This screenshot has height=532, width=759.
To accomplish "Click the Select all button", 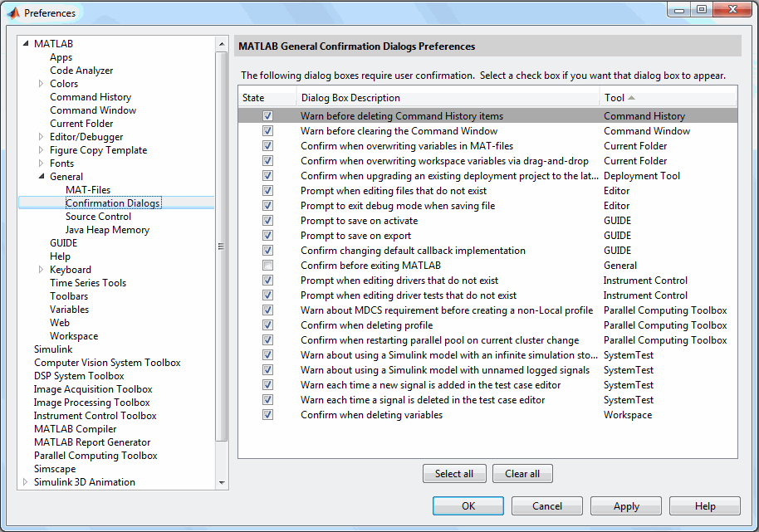I will point(454,474).
